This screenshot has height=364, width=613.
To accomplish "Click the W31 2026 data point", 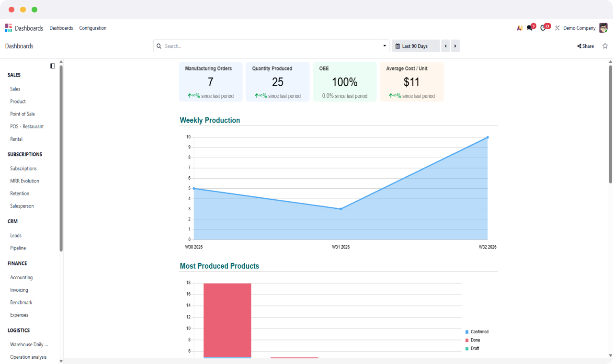I will click(341, 209).
